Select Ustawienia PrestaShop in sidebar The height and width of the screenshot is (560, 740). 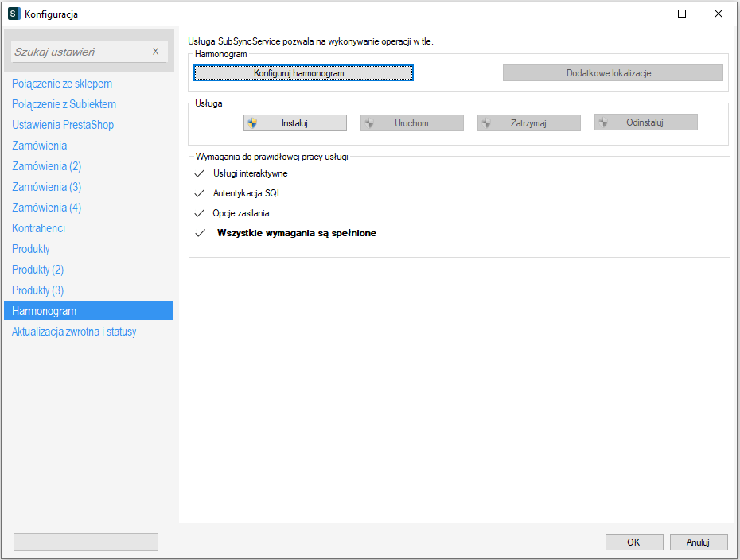click(x=63, y=125)
